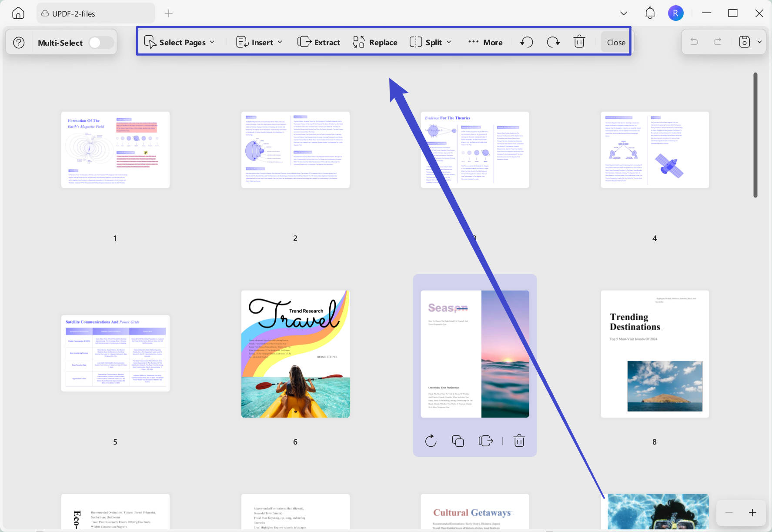Delete pages using the toolbar trash icon
Screen dimensions: 772x532
click(579, 42)
